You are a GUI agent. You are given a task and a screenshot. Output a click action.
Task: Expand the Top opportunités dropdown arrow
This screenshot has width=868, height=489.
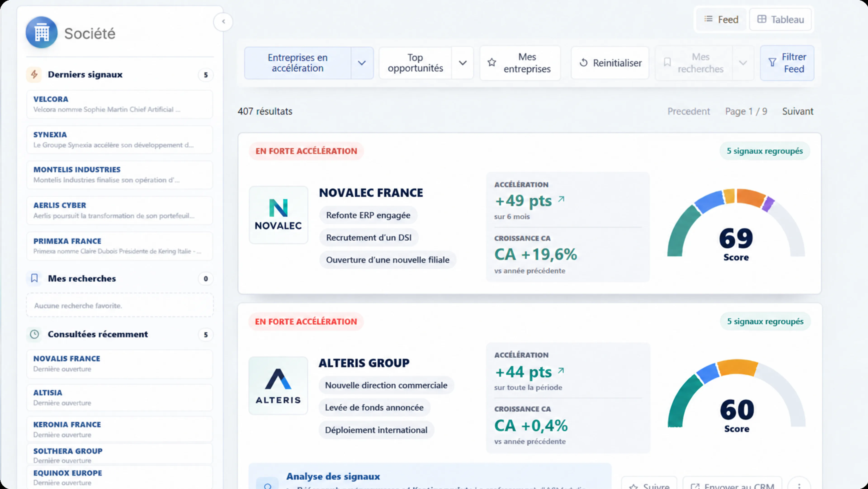point(463,63)
